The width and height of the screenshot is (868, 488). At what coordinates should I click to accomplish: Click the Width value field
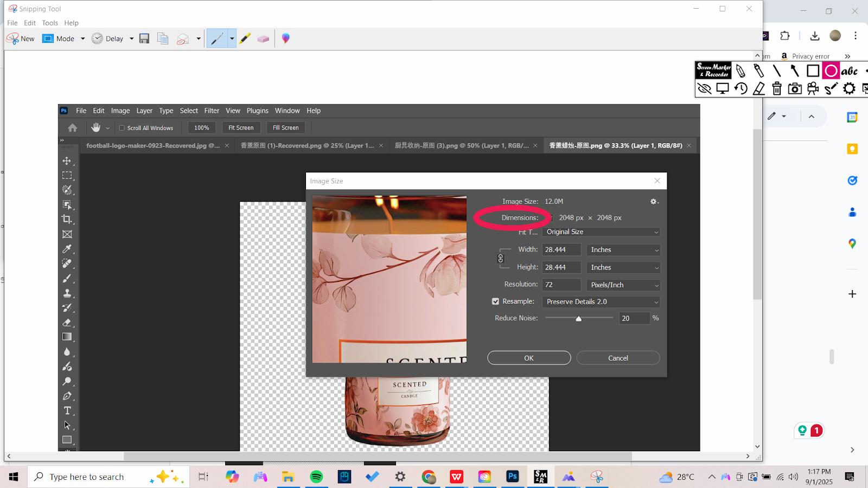[561, 250]
